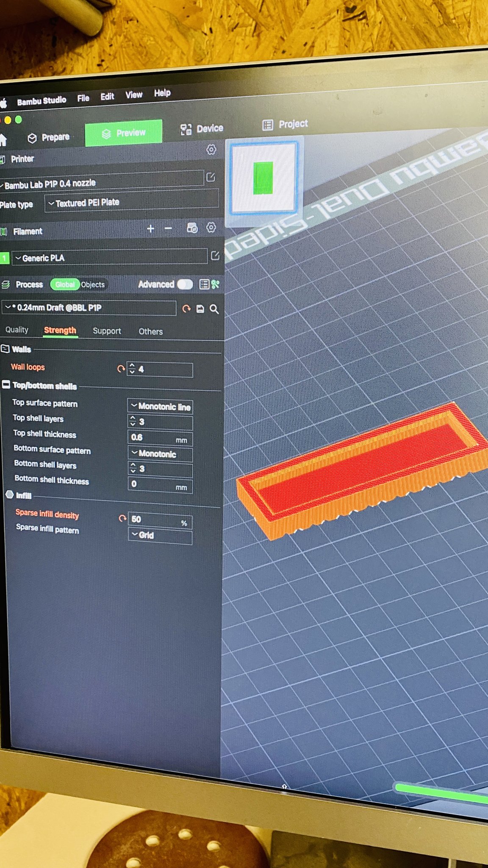Click the AMS filament sync icon
The width and height of the screenshot is (488, 868).
click(192, 228)
